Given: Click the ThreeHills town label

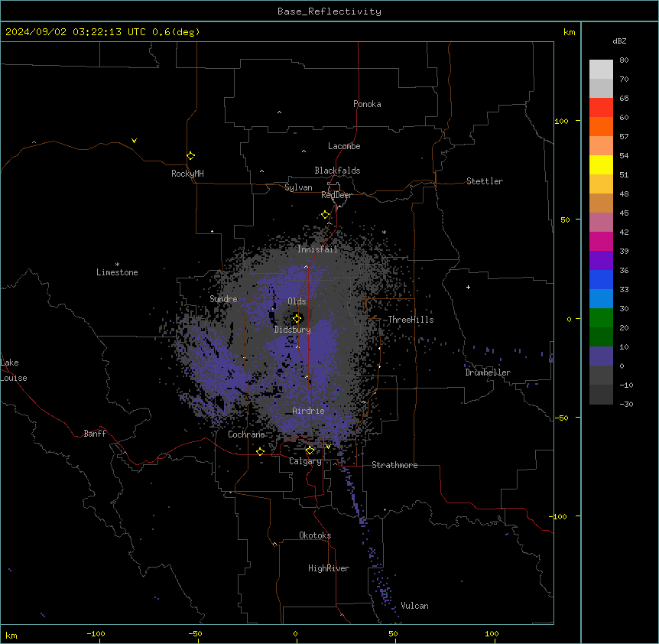Looking at the screenshot, I should pos(411,320).
